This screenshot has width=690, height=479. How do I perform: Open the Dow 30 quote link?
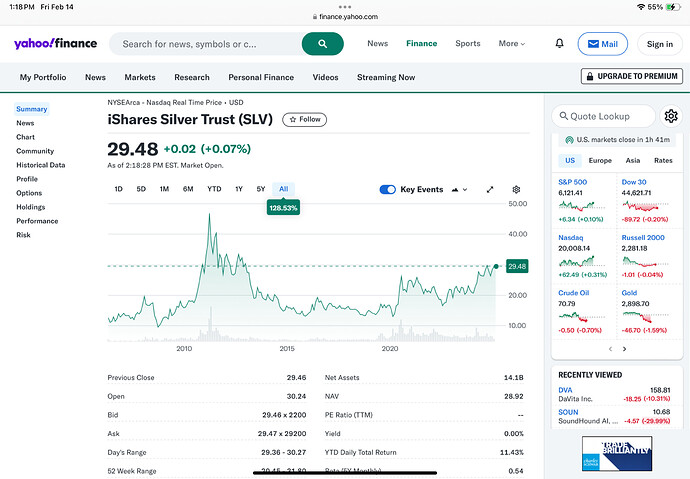click(634, 182)
